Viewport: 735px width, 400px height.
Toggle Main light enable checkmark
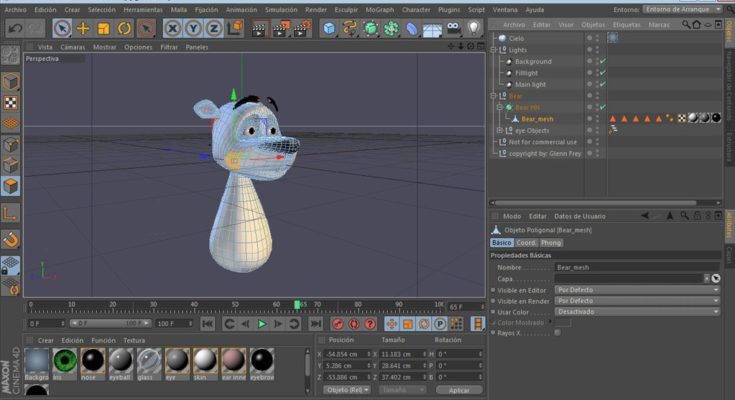(603, 84)
